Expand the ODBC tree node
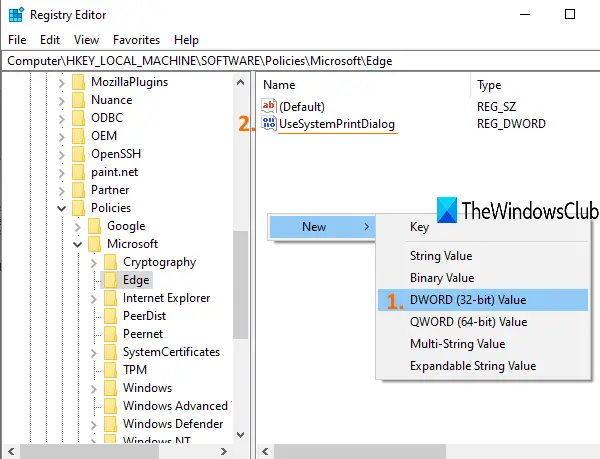The width and height of the screenshot is (600, 459). (62, 118)
